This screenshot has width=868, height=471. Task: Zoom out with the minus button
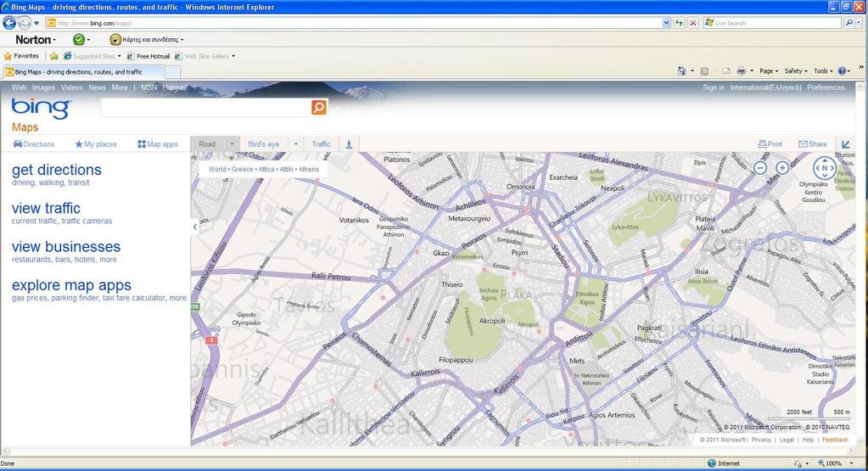[x=760, y=168]
